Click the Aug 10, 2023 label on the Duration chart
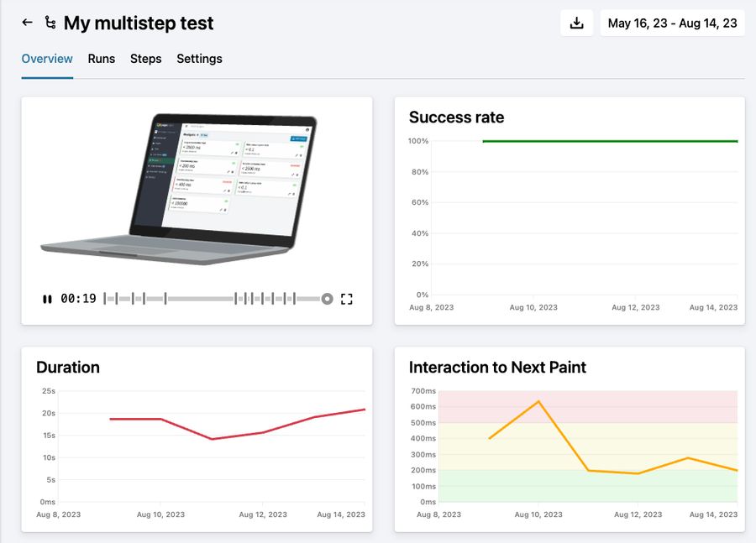Viewport: 756px width, 543px height. 160,514
